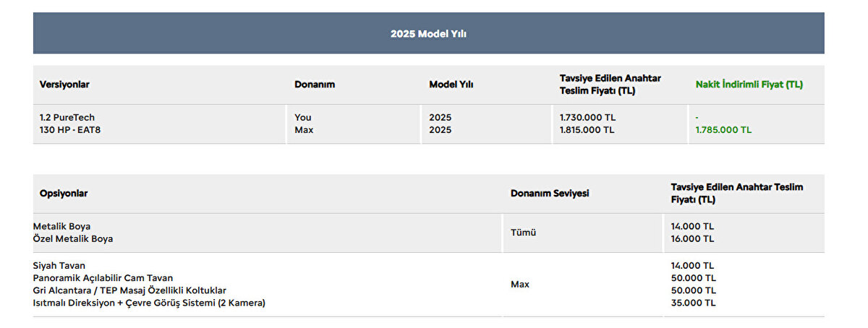Click the green Nakit İndirimli Fiyat header
This screenshot has height=328, width=868.
click(x=749, y=85)
